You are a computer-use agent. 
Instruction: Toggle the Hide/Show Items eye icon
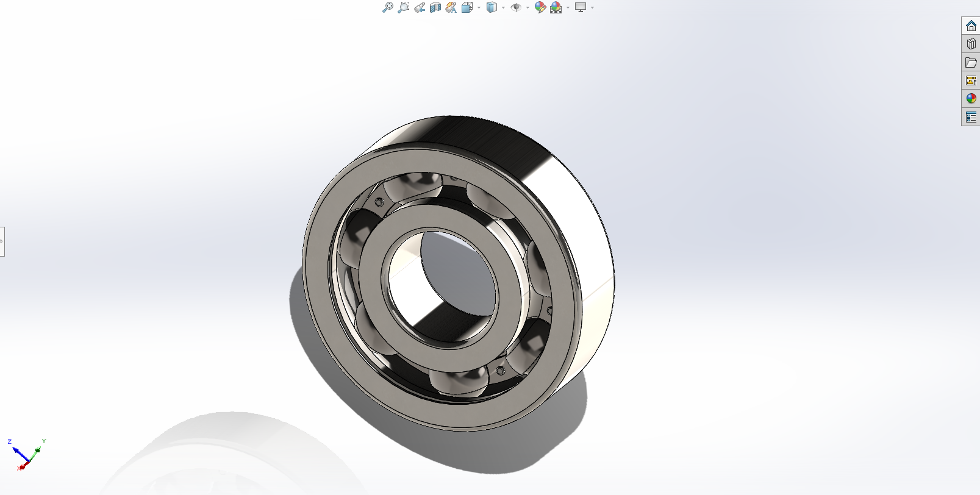pyautogui.click(x=516, y=7)
